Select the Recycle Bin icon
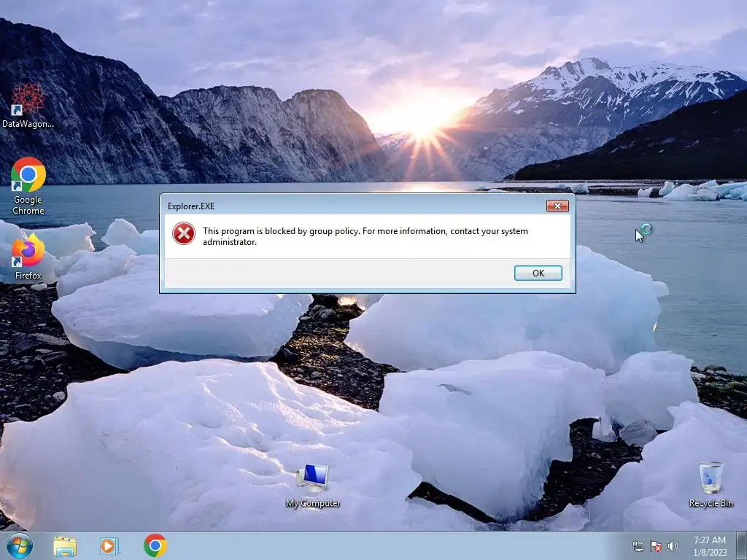 point(711,484)
